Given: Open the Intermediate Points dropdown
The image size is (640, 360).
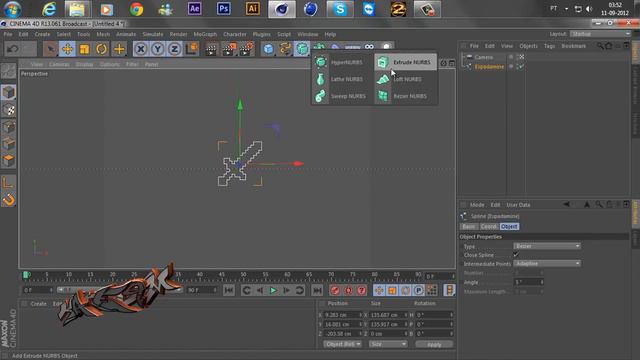Looking at the screenshot, I should tap(547, 264).
